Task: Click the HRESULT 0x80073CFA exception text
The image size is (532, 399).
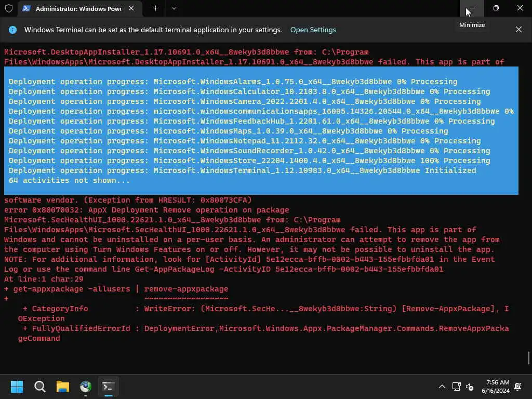Action: pos(168,200)
